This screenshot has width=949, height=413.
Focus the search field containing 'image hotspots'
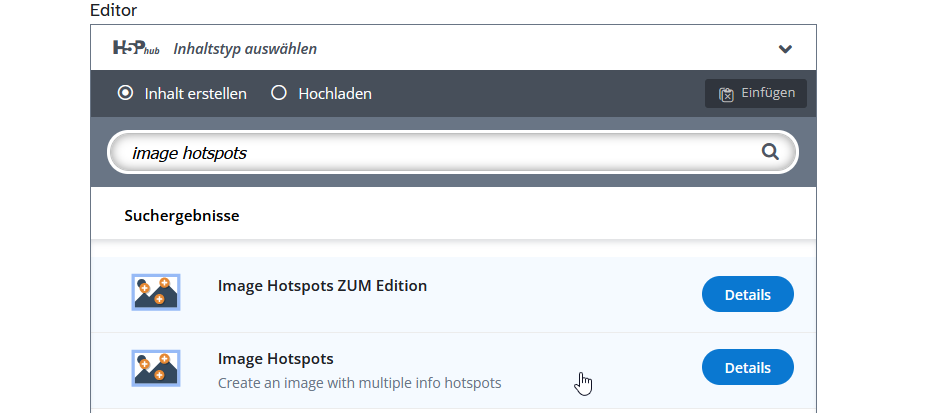click(430, 153)
